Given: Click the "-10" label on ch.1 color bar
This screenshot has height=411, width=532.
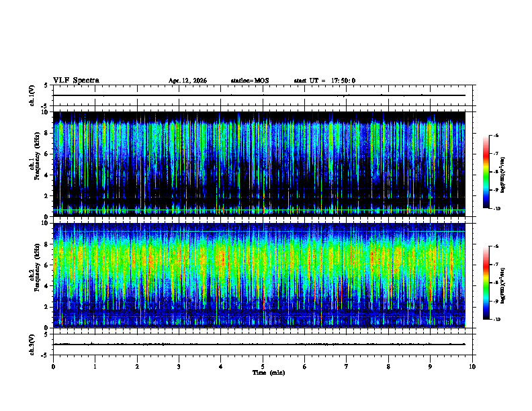Looking at the screenshot, I should point(496,209).
